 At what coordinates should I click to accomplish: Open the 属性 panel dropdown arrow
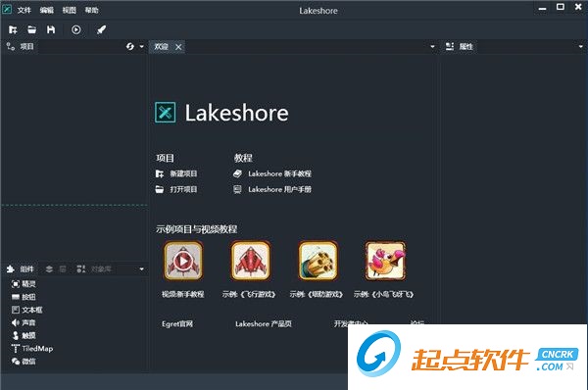581,46
